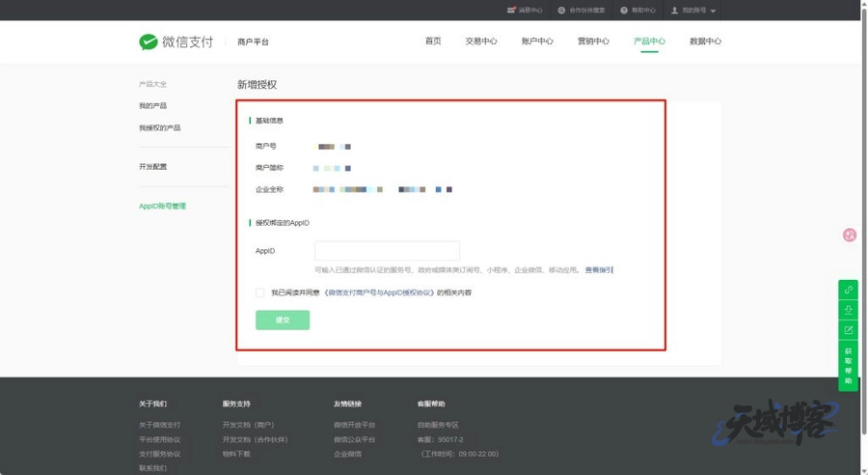The height and width of the screenshot is (475, 868).
Task: Open the 微信支付商户号与AppID授权协议 link
Action: (379, 293)
